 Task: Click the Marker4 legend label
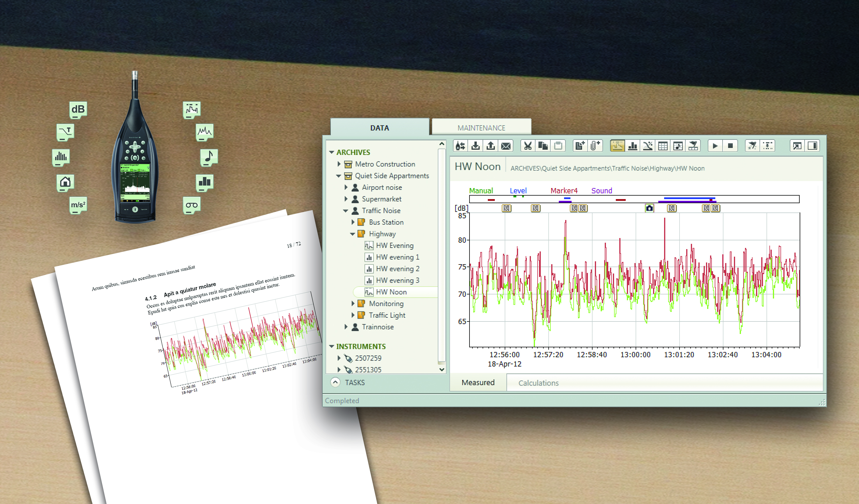[564, 191]
